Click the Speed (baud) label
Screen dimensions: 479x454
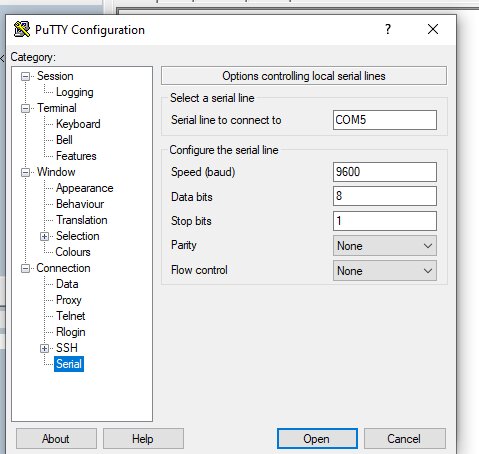[203, 172]
